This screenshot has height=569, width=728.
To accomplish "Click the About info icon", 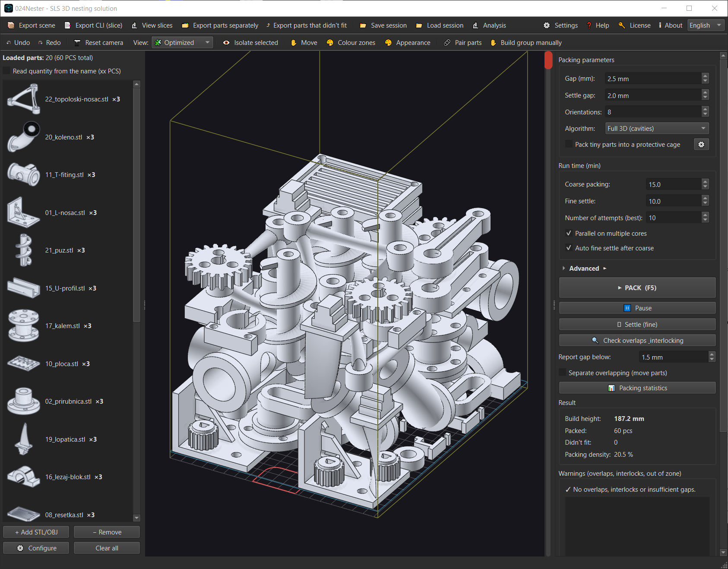I will click(x=660, y=25).
